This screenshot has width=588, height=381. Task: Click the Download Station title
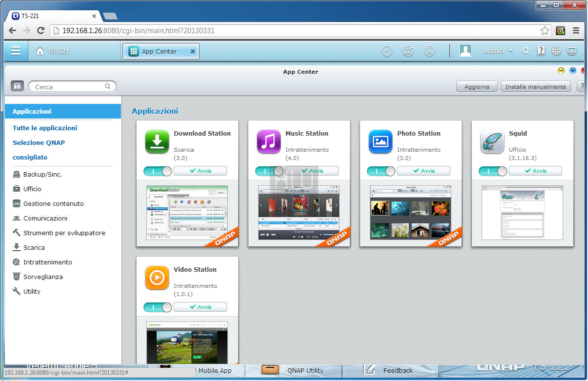pyautogui.click(x=202, y=133)
